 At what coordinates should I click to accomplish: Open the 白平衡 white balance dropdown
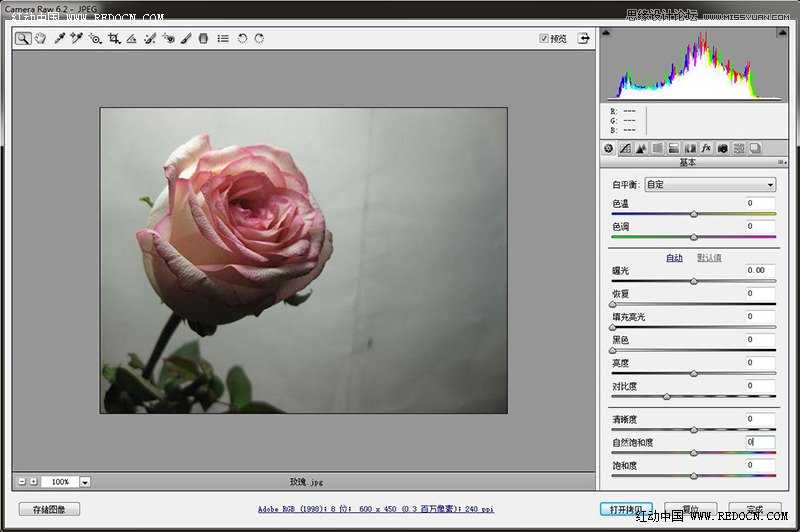coord(710,185)
